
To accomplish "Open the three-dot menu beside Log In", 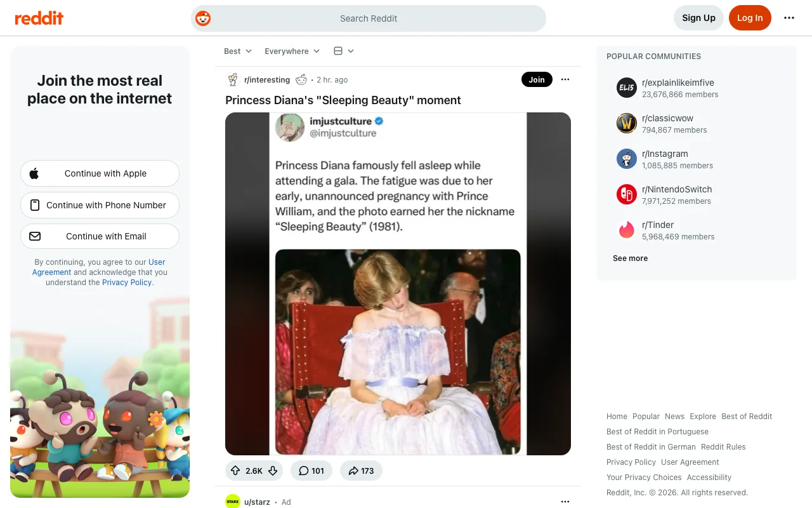I will tap(789, 18).
